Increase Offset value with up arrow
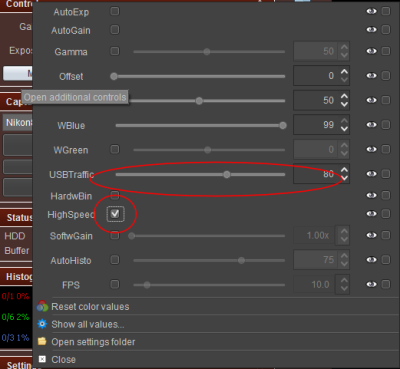The width and height of the screenshot is (400, 369). pyautogui.click(x=344, y=72)
